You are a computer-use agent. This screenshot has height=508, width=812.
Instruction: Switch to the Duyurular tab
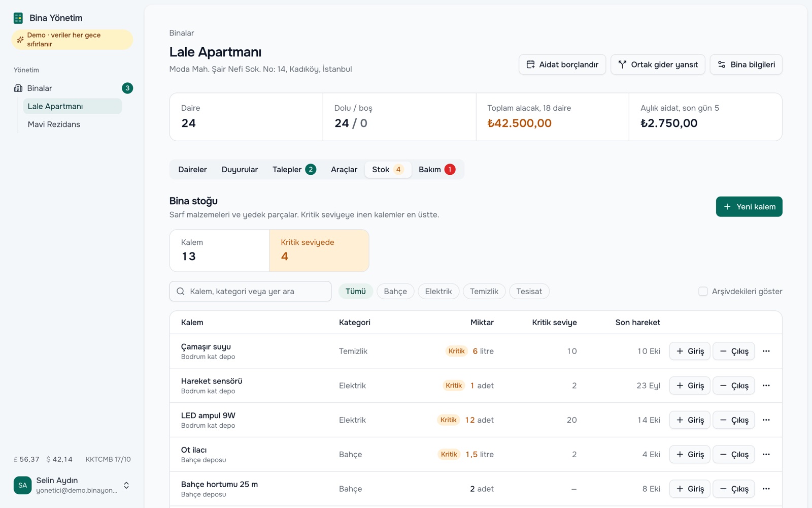240,170
